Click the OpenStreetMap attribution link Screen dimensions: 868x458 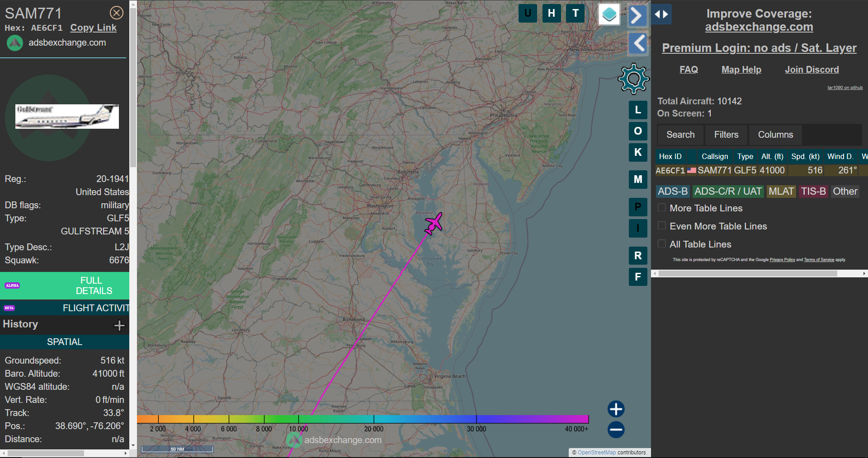[x=597, y=452]
